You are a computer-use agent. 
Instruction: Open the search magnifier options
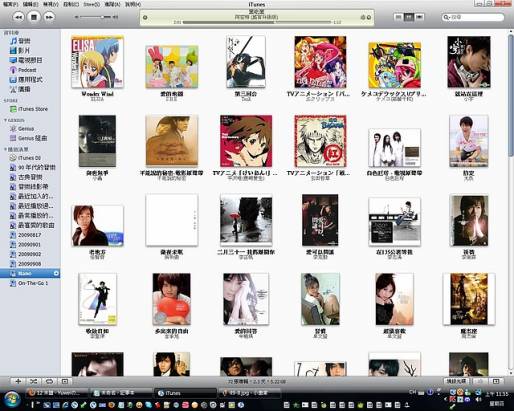(x=446, y=17)
